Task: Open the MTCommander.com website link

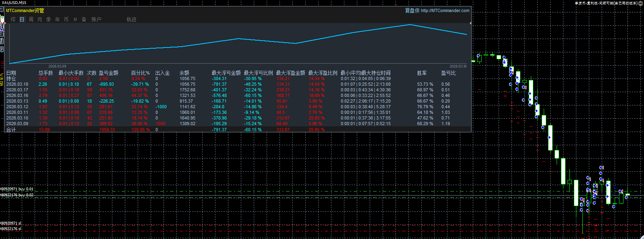Action: point(445,10)
